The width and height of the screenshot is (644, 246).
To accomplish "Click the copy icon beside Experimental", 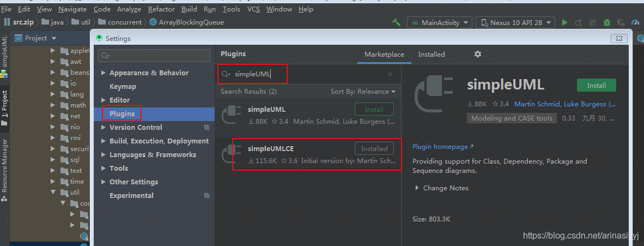I will coord(206,196).
